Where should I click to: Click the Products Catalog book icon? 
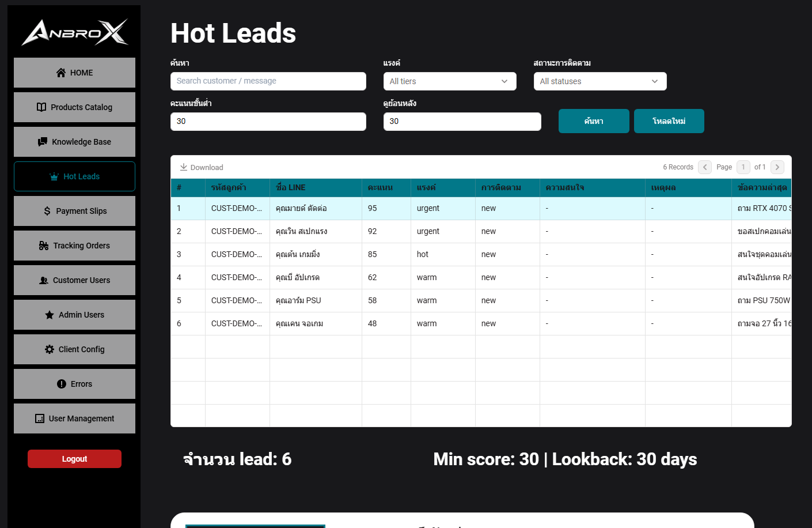click(x=41, y=107)
